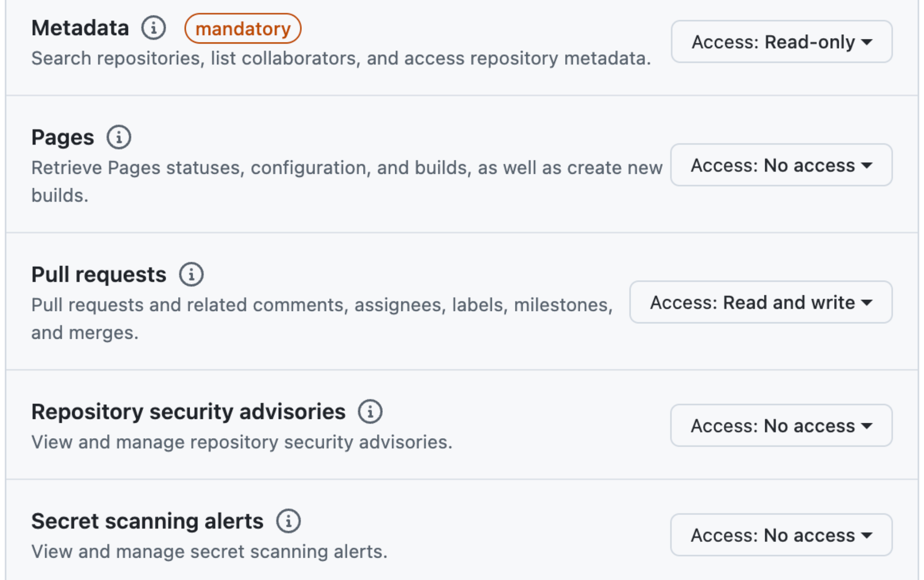Change Repository security advisories access level
924x580 pixels.
pos(781,426)
